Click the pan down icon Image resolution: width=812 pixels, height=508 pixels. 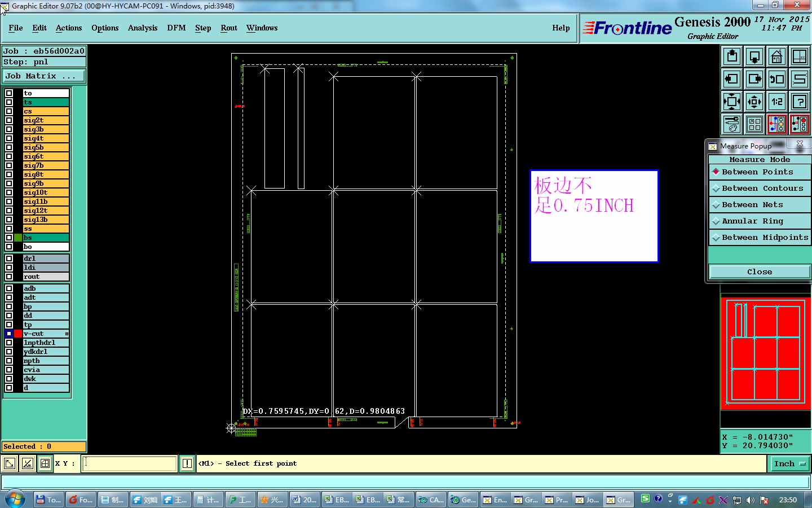coord(754,56)
